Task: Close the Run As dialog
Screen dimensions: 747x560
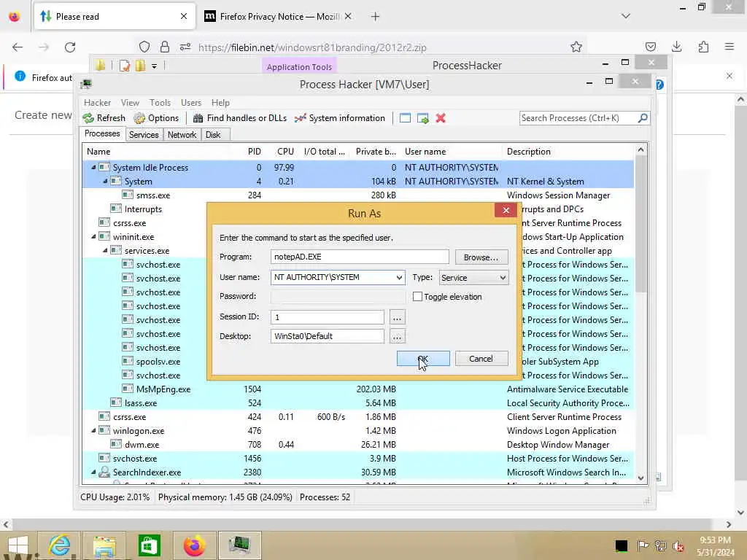Action: [x=506, y=210]
